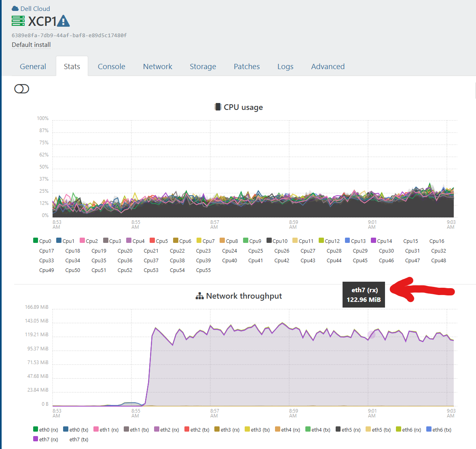Screen dimensions: 476x449
Task: Click the green server host icon
Action: coord(18,21)
